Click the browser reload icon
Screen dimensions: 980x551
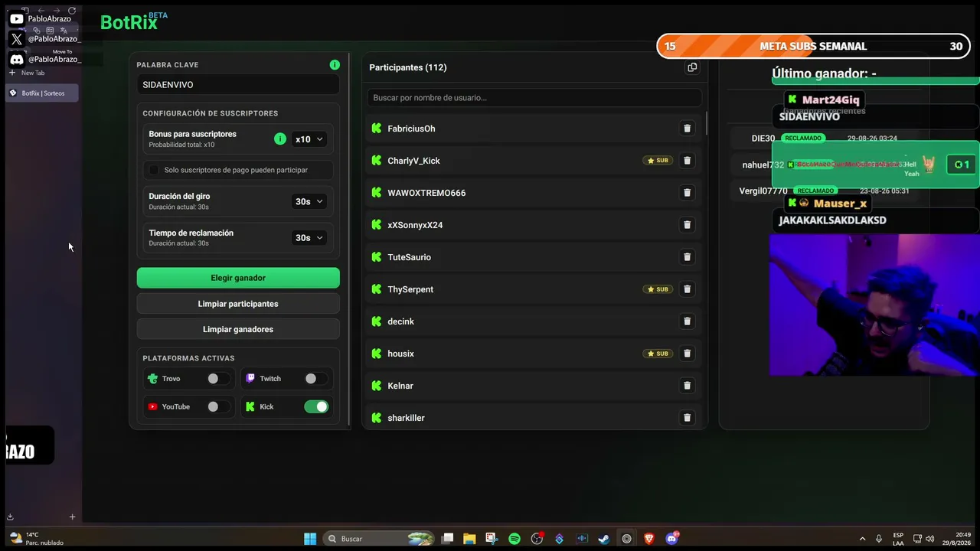[x=72, y=11]
